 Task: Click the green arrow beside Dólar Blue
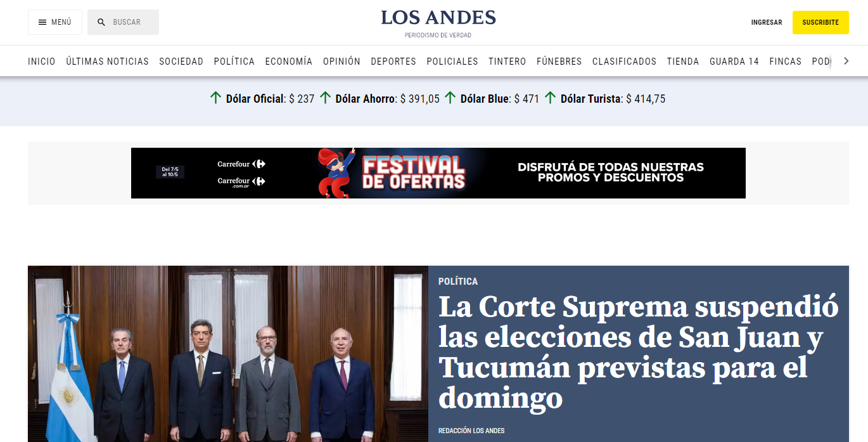[450, 98]
